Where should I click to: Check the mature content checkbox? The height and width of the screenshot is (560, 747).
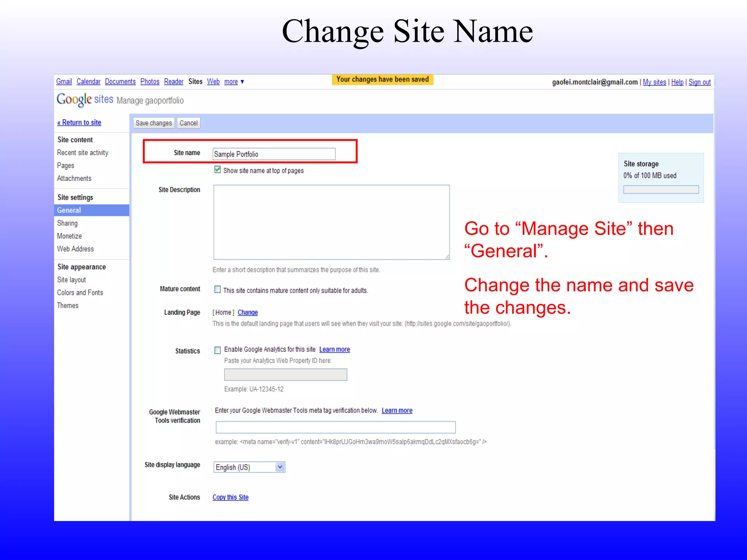pyautogui.click(x=218, y=289)
